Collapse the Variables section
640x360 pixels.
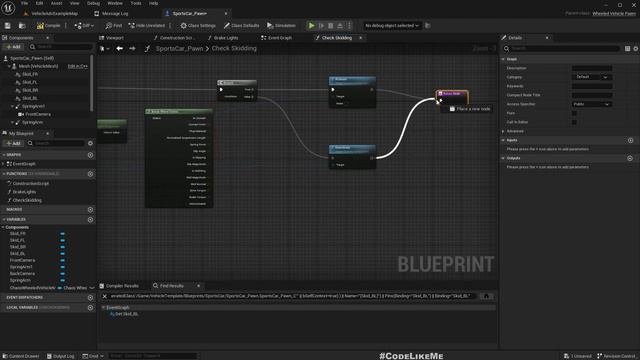click(4, 220)
